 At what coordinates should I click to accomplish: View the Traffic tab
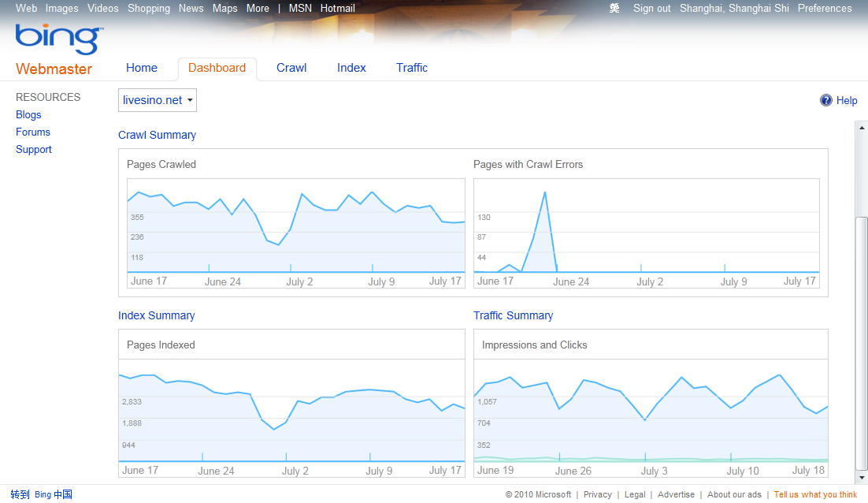point(412,68)
